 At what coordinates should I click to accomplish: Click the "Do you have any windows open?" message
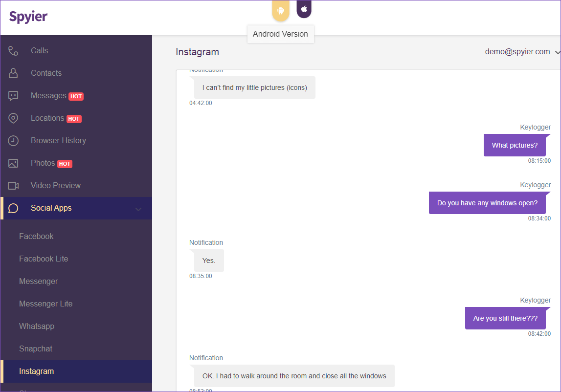487,203
